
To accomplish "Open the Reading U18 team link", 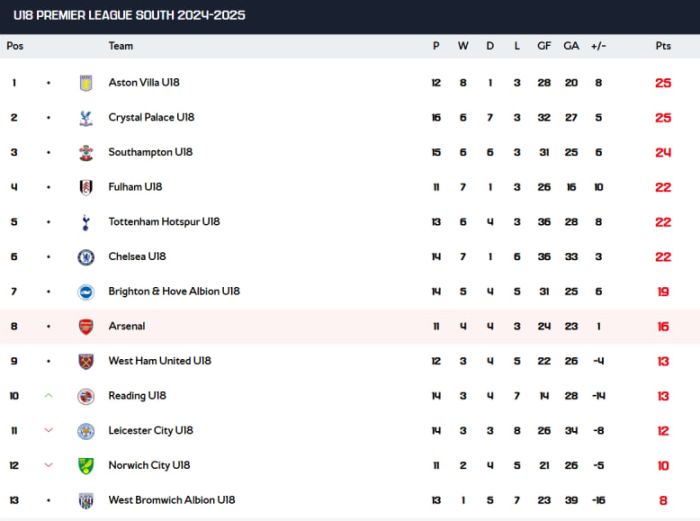I will 137,396.
